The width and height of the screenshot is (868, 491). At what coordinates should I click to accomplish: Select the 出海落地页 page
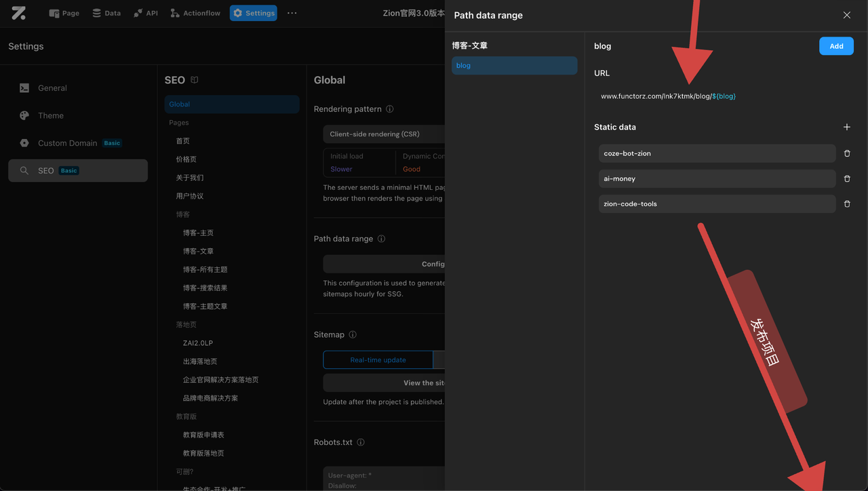pos(200,361)
